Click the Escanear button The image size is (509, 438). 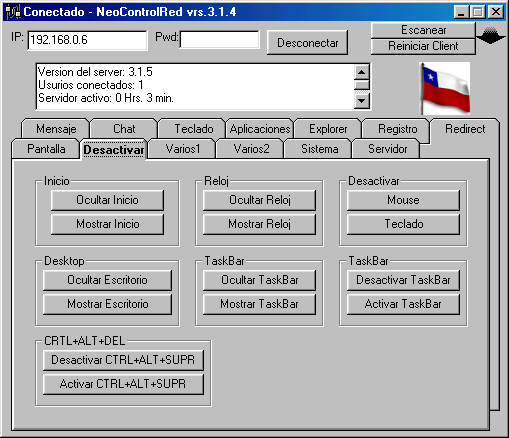(x=423, y=30)
